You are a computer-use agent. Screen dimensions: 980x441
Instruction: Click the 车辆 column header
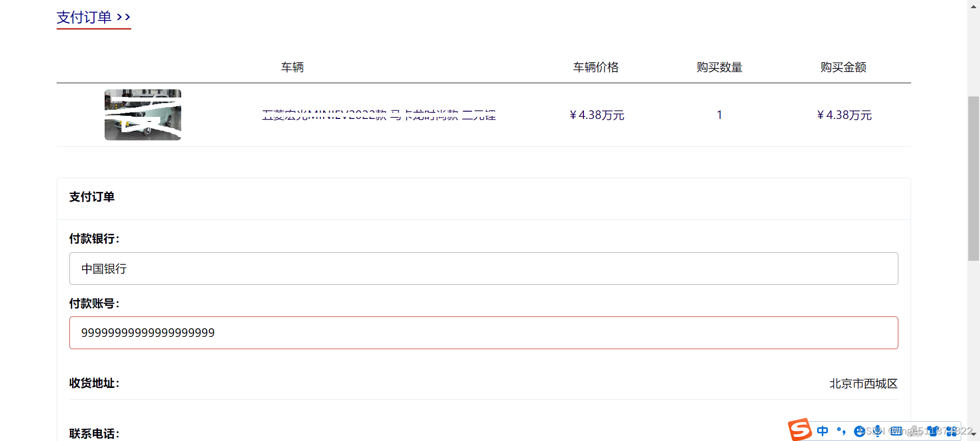click(292, 67)
